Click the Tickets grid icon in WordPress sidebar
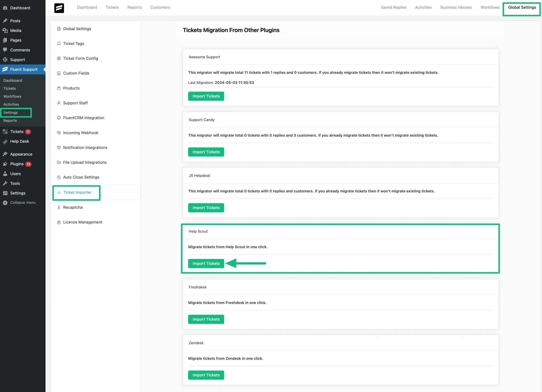This screenshot has width=542, height=392. pyautogui.click(x=5, y=132)
